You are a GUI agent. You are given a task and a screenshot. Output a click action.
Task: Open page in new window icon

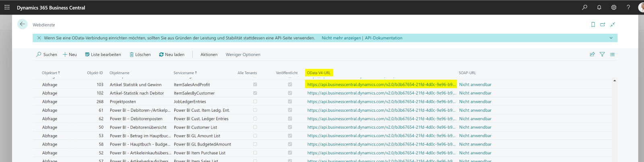tap(603, 25)
